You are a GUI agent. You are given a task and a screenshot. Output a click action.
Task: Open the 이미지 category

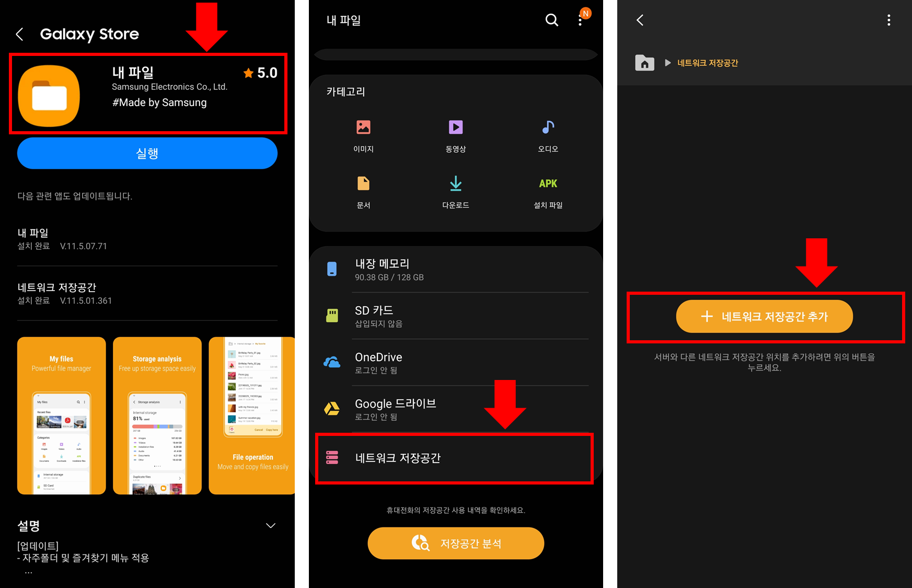coord(363,136)
